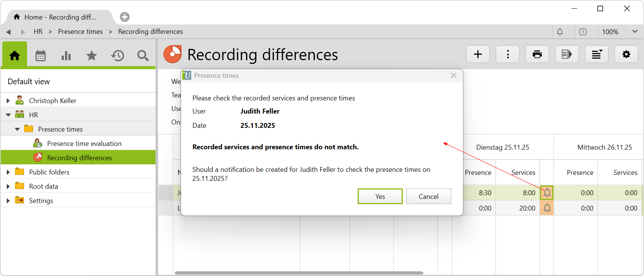The image size is (644, 276).
Task: Open the three-dot more options menu
Action: point(508,55)
